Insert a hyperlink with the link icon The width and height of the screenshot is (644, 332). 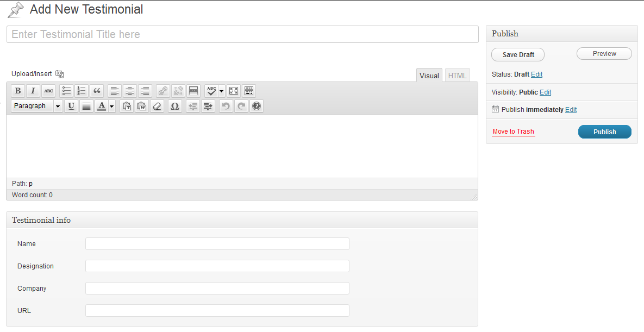163,91
